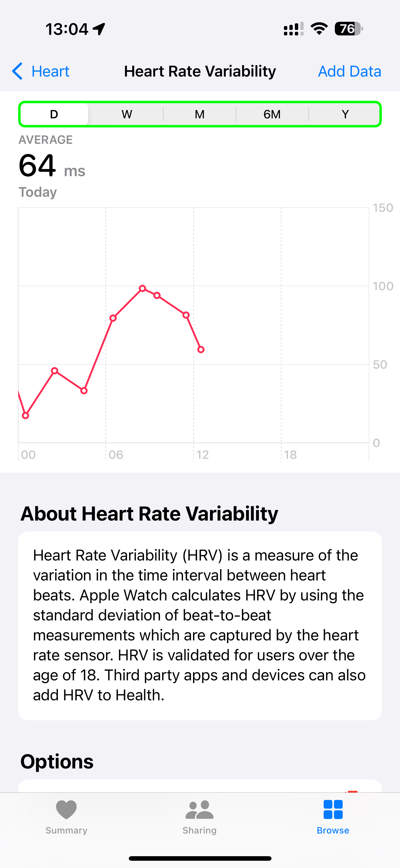Screen dimensions: 400x868
Task: Select the D day view segment
Action: tap(54, 114)
